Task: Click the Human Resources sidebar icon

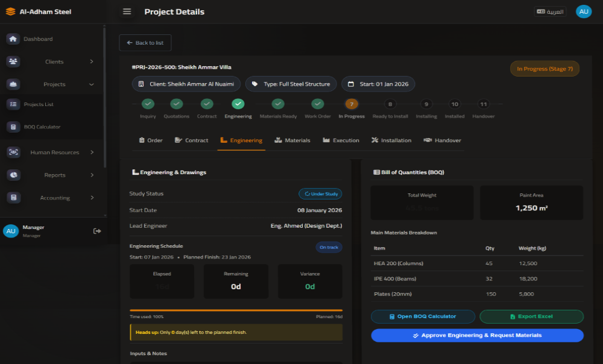Action: point(13,152)
